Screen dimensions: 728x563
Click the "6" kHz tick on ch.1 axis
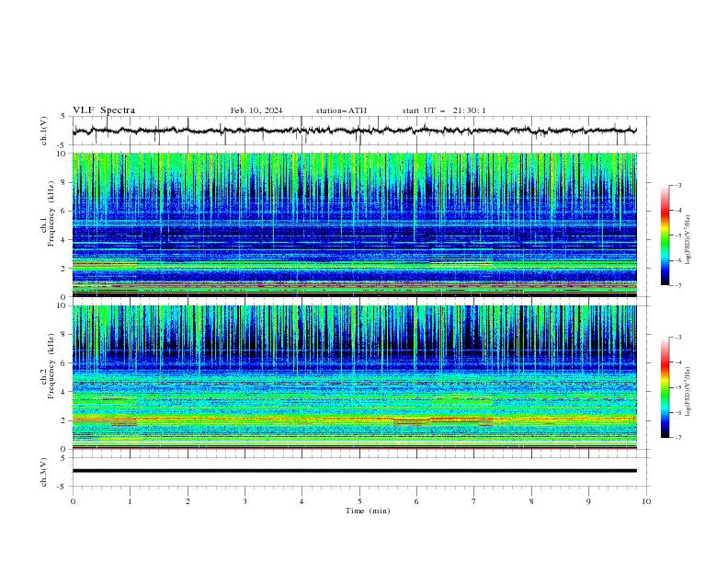click(64, 211)
